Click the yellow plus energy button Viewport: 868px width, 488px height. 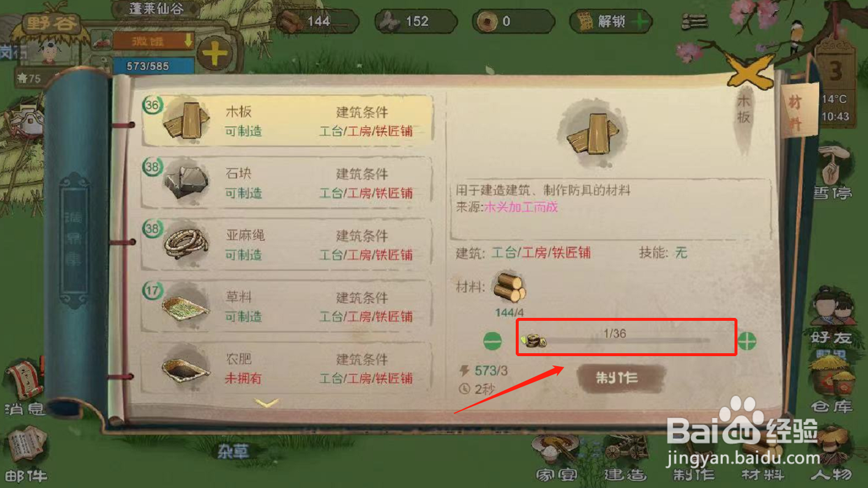(x=215, y=54)
